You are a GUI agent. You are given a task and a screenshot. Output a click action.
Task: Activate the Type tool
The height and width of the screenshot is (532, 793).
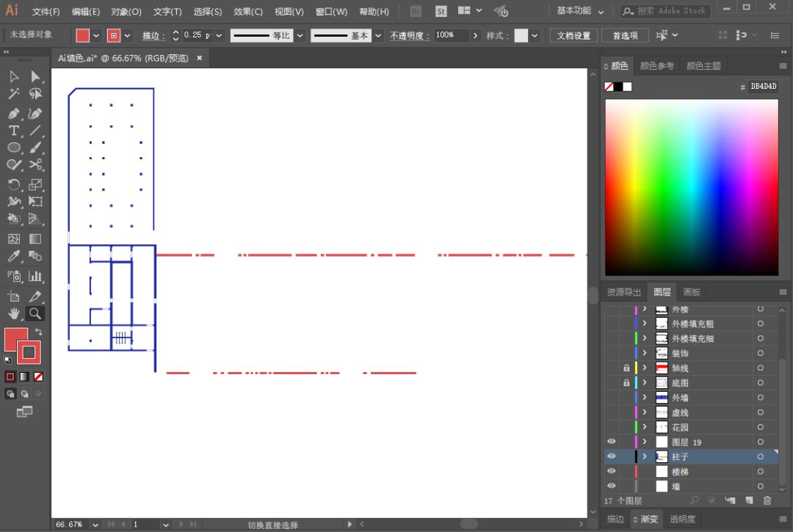(14, 131)
